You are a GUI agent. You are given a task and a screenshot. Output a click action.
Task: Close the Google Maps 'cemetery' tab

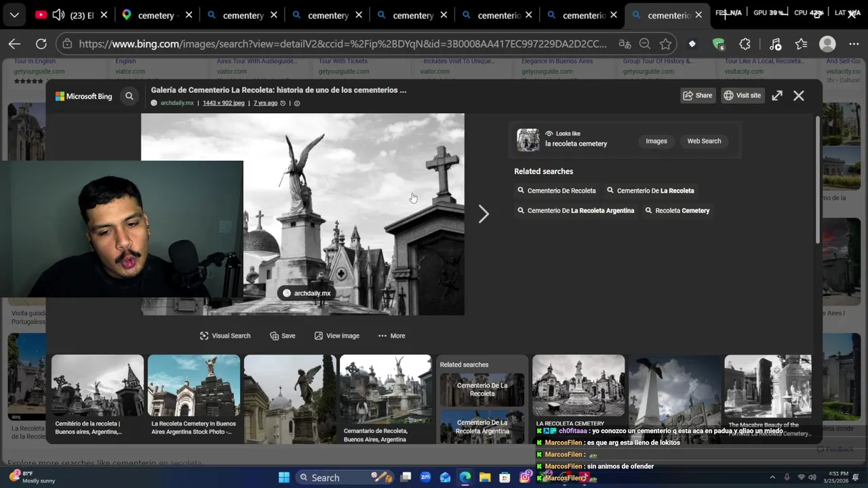click(x=189, y=15)
